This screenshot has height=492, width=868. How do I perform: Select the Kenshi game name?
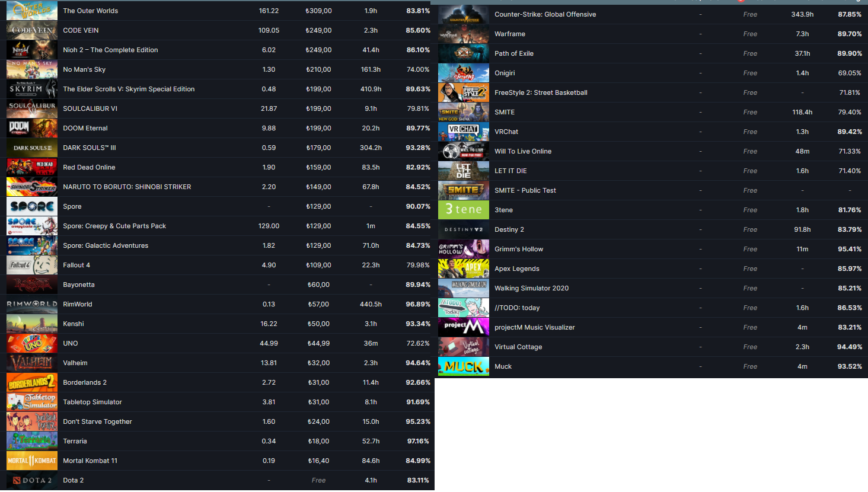tap(74, 324)
